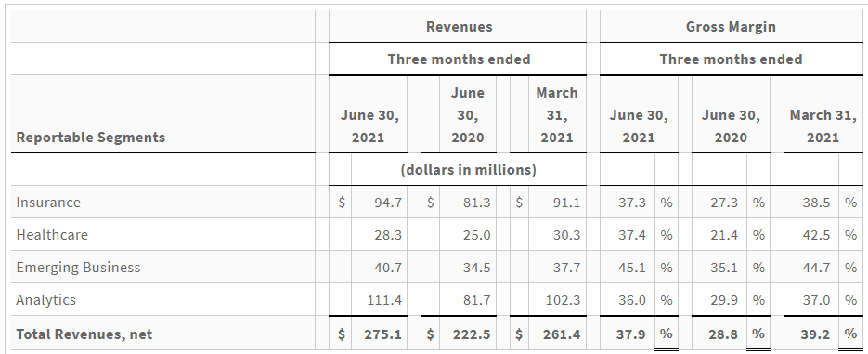Click total gross margin 37.9
The width and height of the screenshot is (868, 354).
(x=631, y=334)
